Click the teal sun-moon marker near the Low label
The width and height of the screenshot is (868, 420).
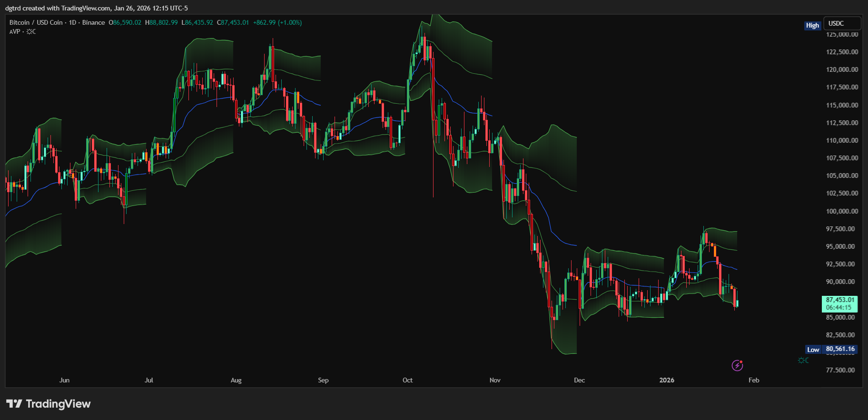pyautogui.click(x=803, y=361)
